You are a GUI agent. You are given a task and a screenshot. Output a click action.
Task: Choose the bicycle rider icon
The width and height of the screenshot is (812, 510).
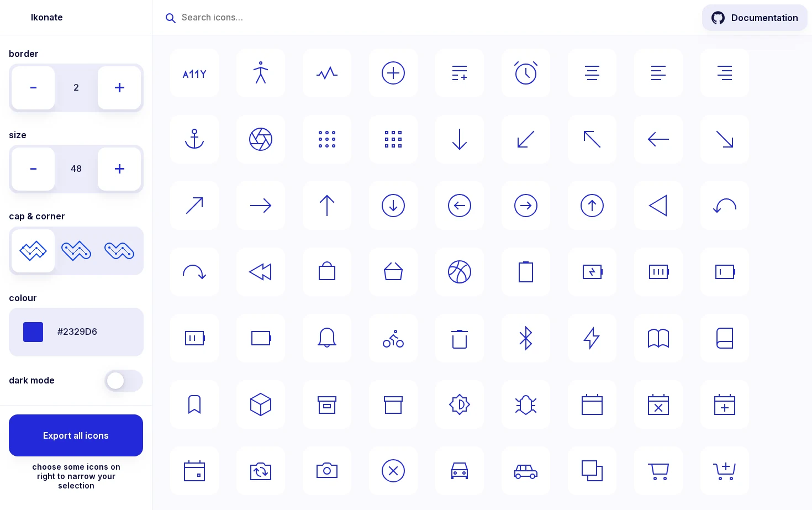(393, 338)
